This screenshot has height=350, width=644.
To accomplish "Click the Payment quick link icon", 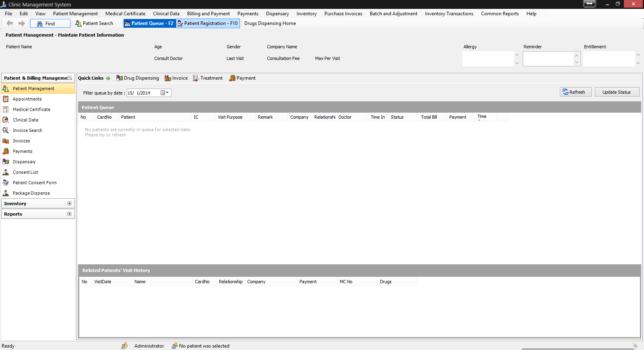I will (x=232, y=78).
